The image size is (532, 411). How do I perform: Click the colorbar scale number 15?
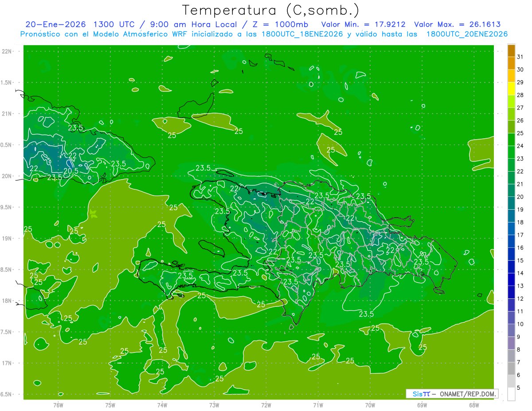(520, 260)
